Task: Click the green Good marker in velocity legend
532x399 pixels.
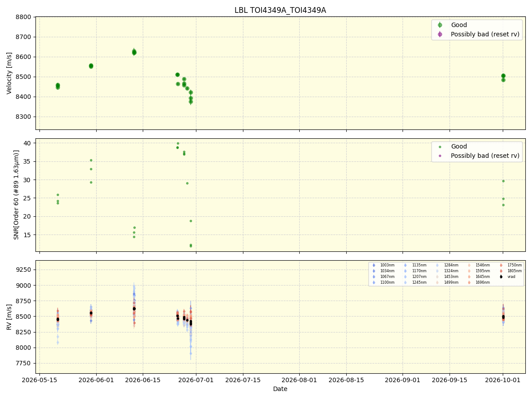Action: 440,25
